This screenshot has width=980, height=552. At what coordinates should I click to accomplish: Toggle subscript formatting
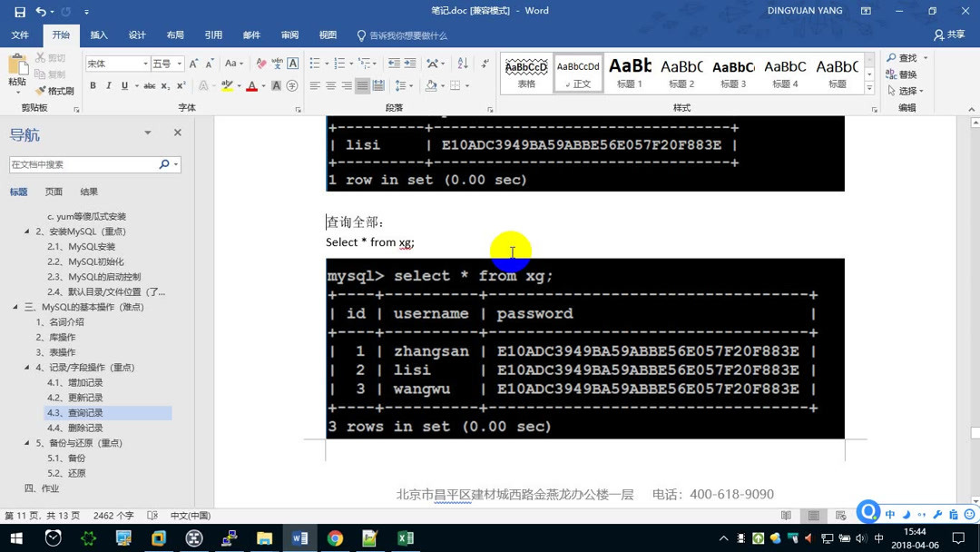point(166,85)
